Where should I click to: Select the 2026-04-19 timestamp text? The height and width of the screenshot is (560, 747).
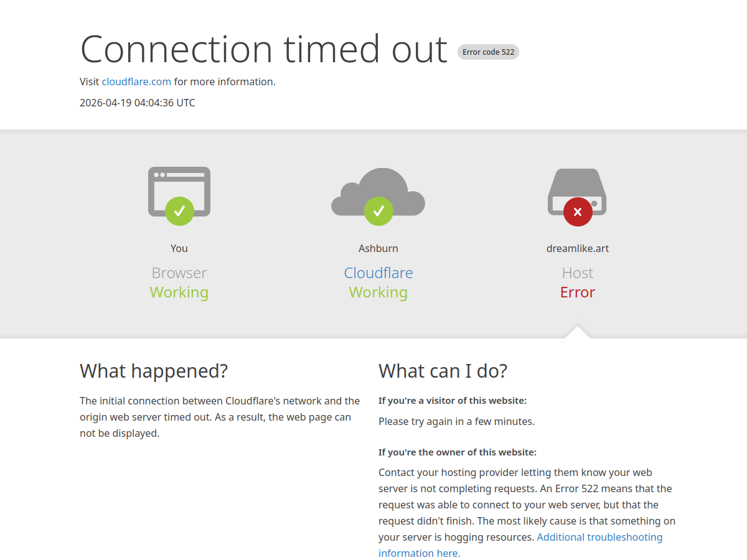point(137,102)
